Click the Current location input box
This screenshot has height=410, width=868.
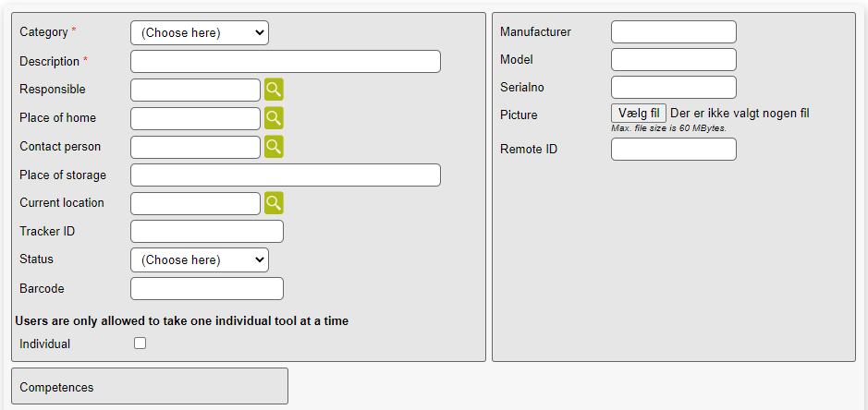click(195, 203)
